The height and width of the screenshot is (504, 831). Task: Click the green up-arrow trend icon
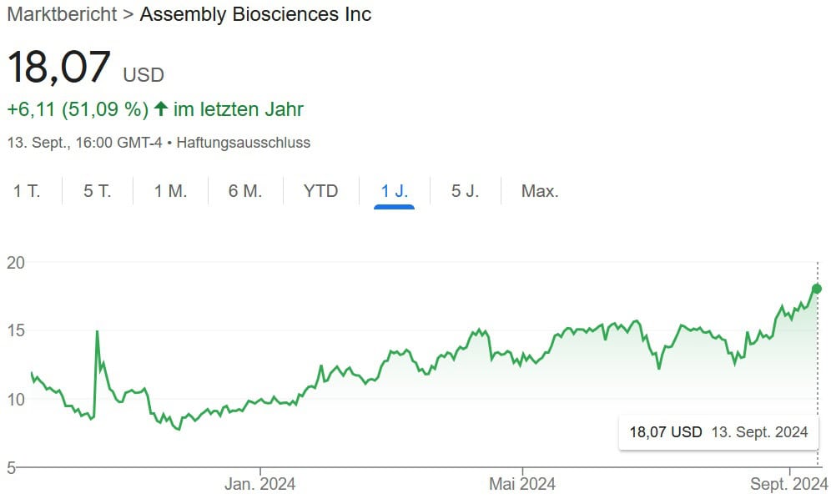[x=161, y=109]
